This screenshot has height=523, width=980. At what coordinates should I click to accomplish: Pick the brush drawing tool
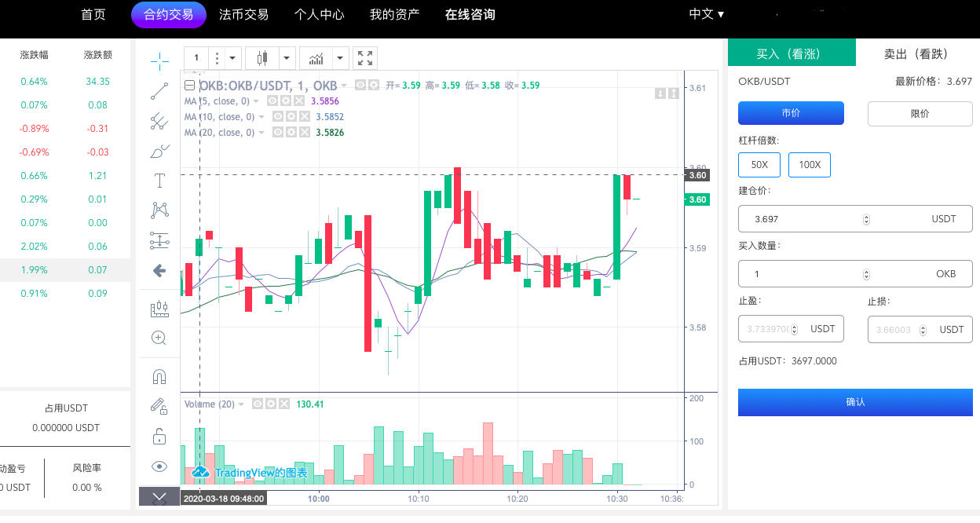pos(159,151)
